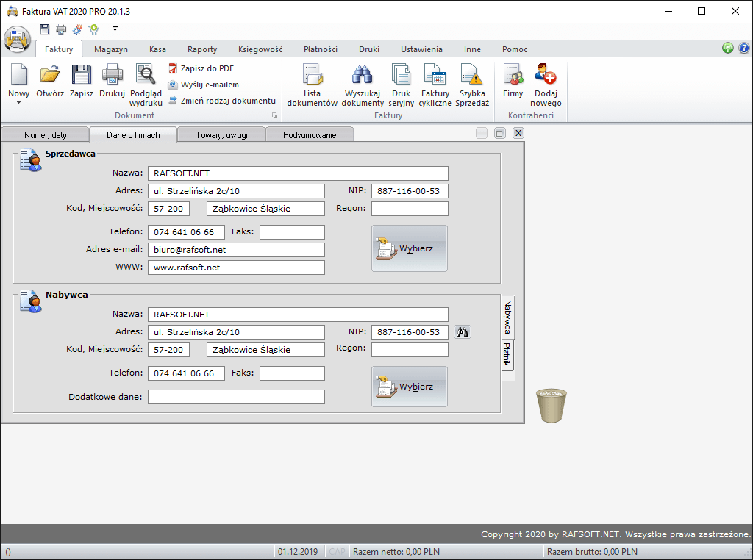Click the Nabywca Telefon field
The height and width of the screenshot is (560, 753).
click(186, 373)
